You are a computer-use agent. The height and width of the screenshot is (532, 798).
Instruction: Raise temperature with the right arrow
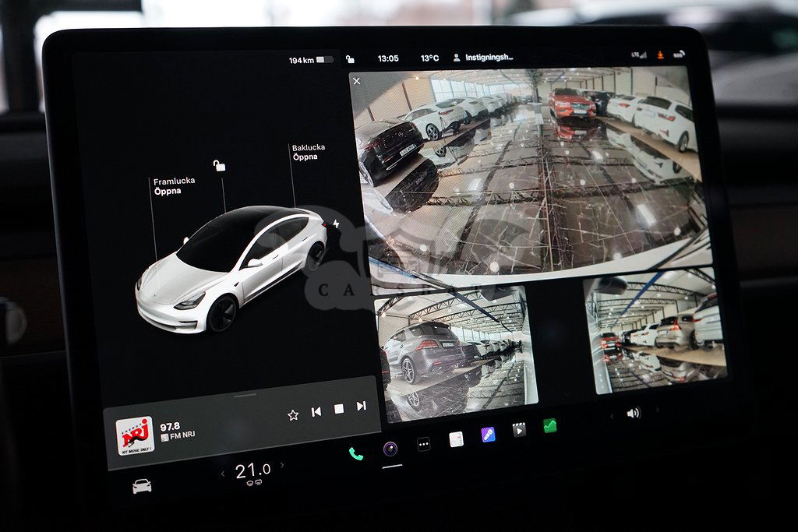(282, 466)
